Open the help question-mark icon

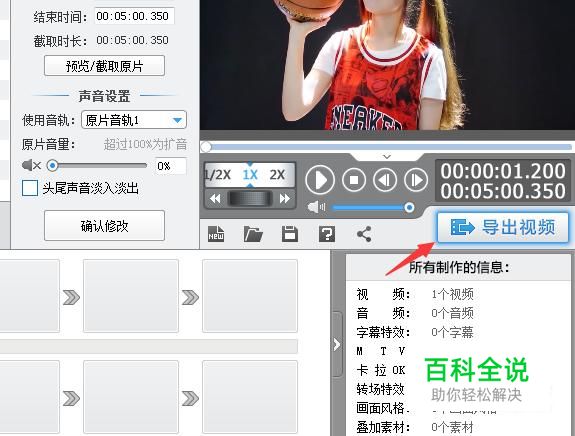click(327, 234)
